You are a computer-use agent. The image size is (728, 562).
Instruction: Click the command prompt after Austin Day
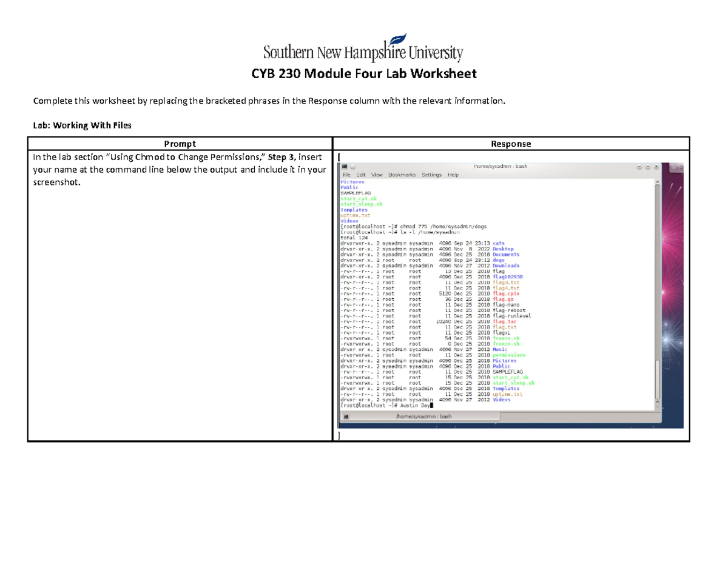coord(431,406)
